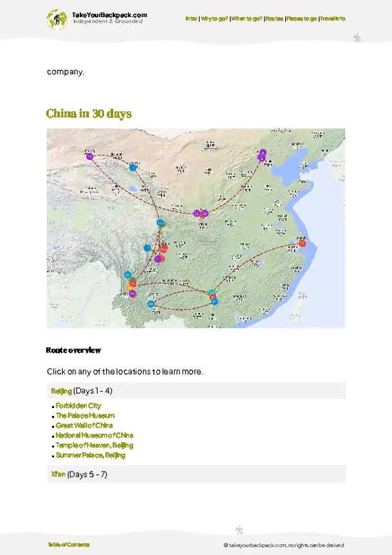Open the 'Places to go' link
Image resolution: width=392 pixels, height=555 pixels.
click(301, 19)
